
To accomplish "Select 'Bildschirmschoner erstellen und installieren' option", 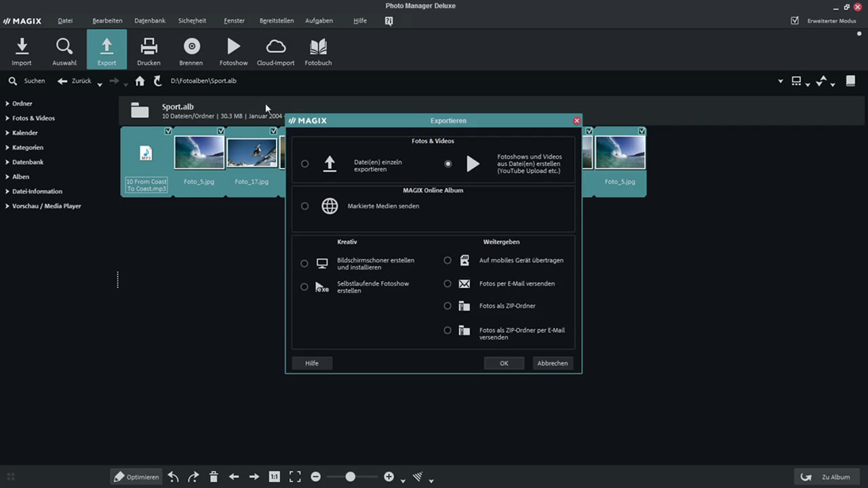I will pyautogui.click(x=304, y=264).
